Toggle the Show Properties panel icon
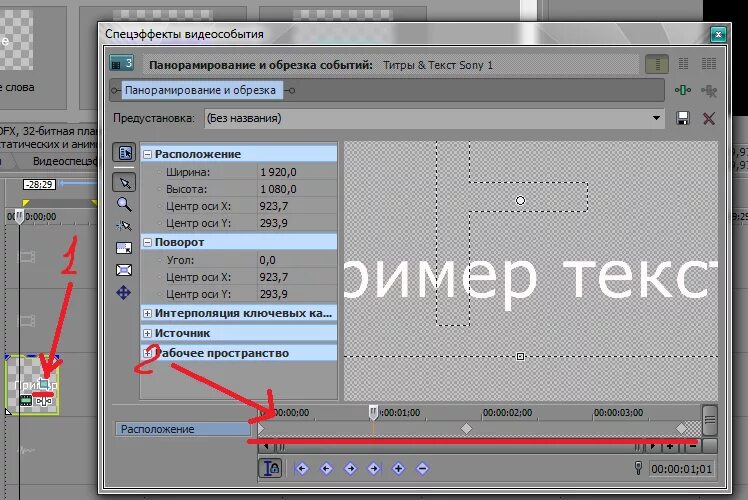This screenshot has height=500, width=748. click(x=125, y=153)
